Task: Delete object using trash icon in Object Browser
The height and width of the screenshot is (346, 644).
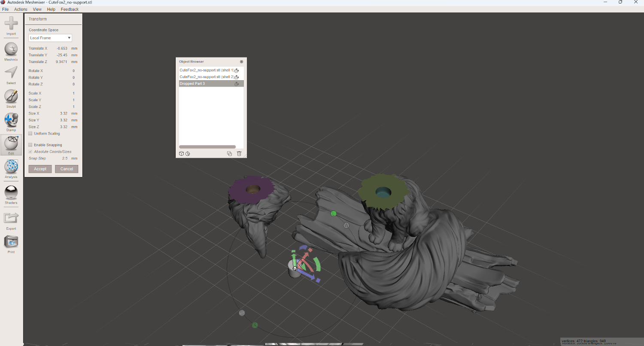Action: click(239, 153)
